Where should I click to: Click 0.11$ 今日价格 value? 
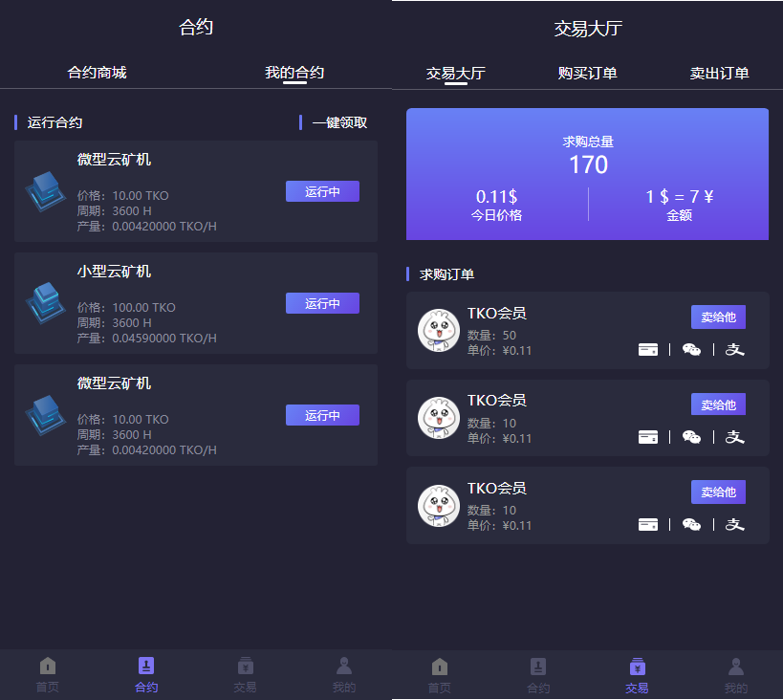click(496, 197)
